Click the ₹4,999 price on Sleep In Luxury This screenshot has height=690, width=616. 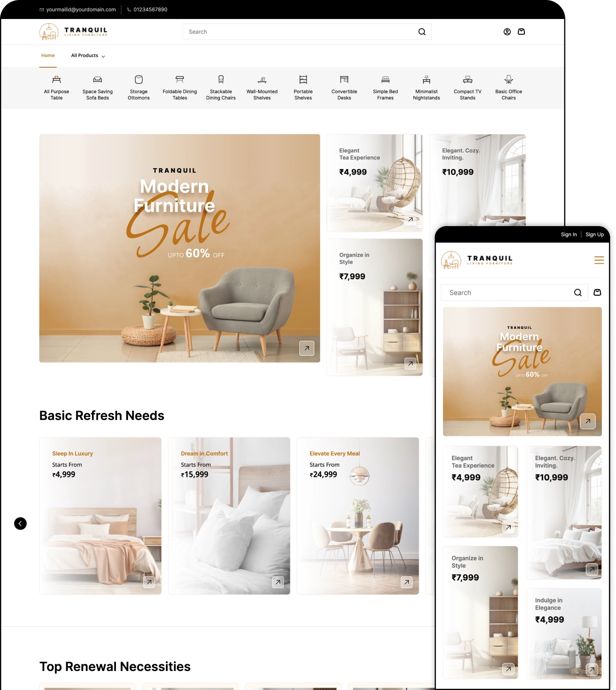[x=64, y=475]
